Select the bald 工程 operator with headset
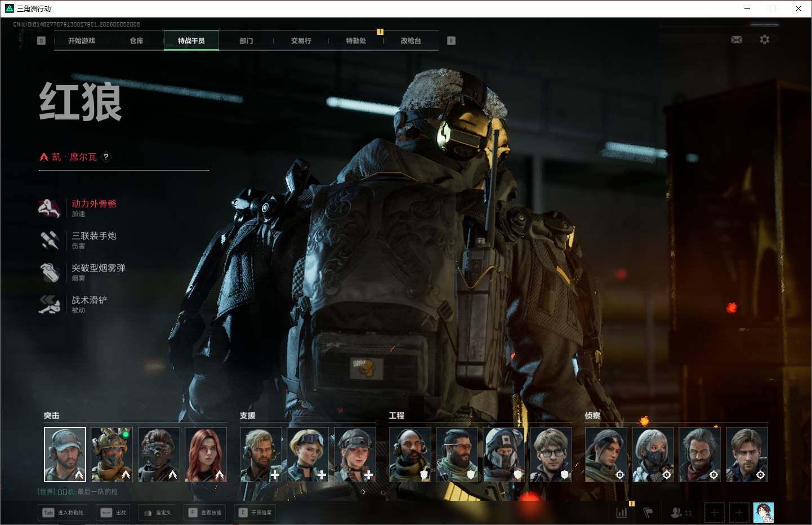This screenshot has width=812, height=525. (x=410, y=455)
